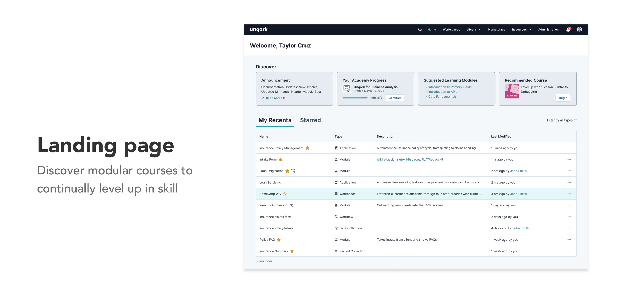The width and height of the screenshot is (644, 293).
Task: Open ellipsis menu for Policy FAQ row
Action: click(569, 240)
